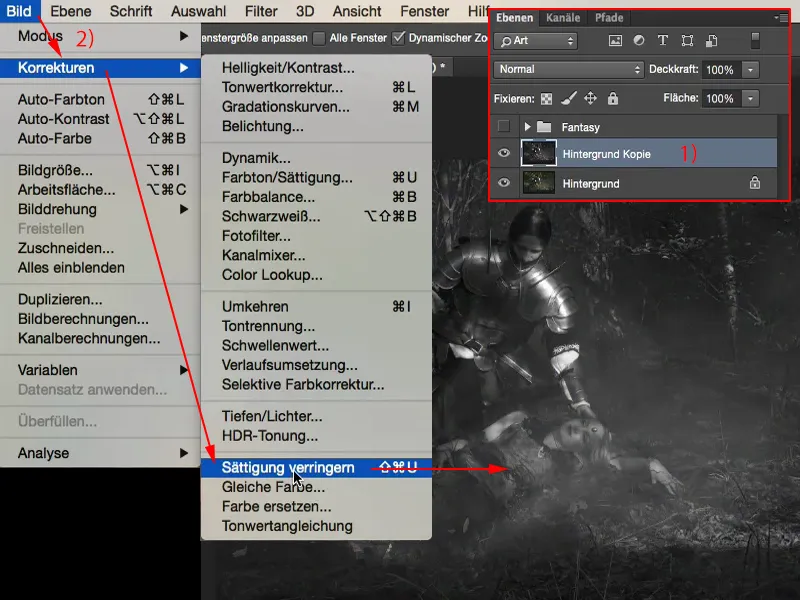
Task: Select the Hintergrund Kopie layer thumbnail
Action: click(538, 153)
